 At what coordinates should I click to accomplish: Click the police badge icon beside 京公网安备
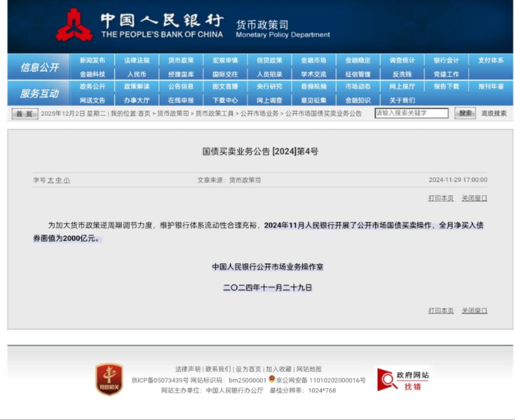tap(272, 379)
